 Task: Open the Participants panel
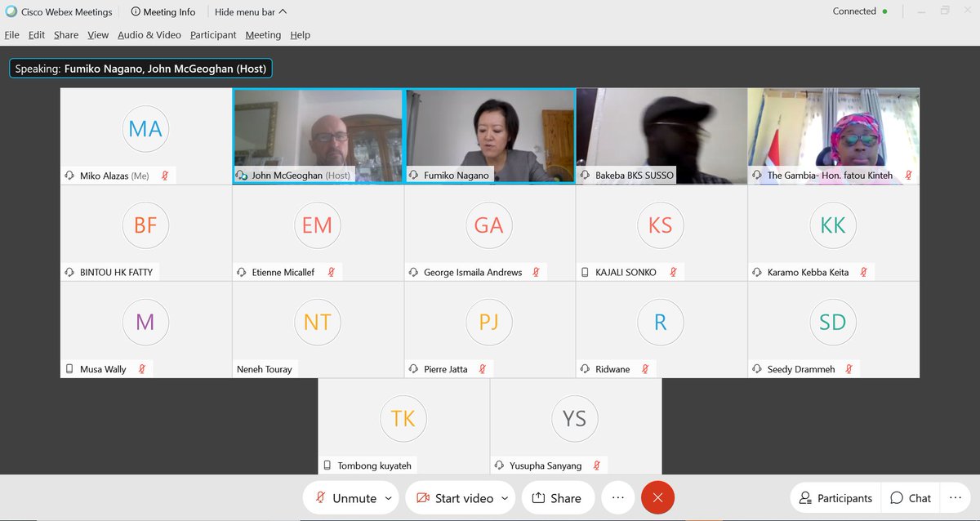(835, 498)
